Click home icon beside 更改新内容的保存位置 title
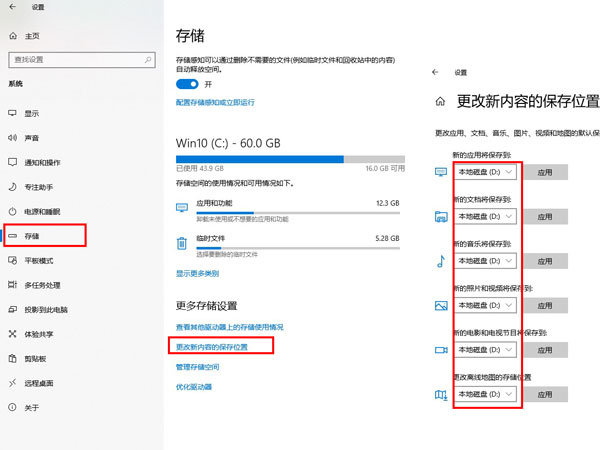Screen dimensions: 600x450 440,101
